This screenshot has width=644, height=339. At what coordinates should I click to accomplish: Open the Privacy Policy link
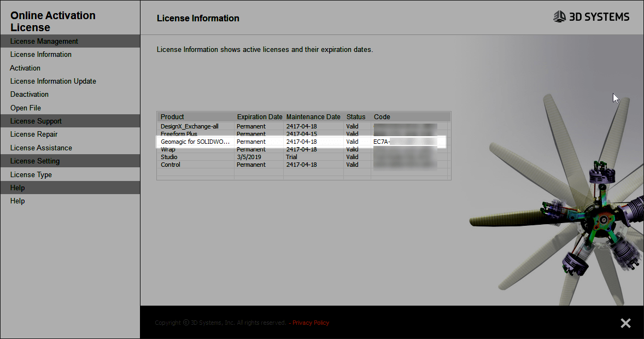click(x=311, y=323)
